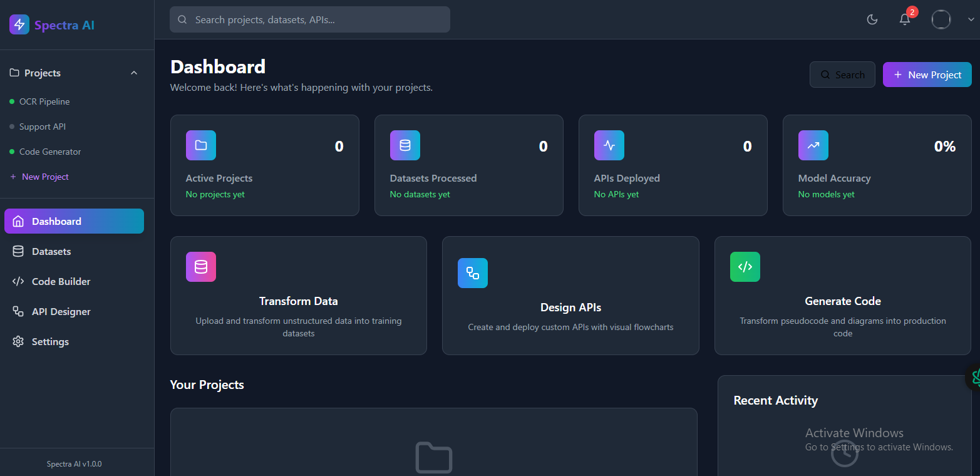Viewport: 980px width, 476px height.
Task: Open the user profile avatar
Action: pos(941,19)
